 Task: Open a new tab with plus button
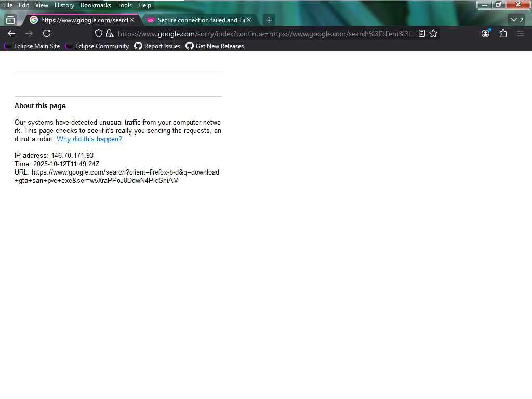click(x=269, y=20)
